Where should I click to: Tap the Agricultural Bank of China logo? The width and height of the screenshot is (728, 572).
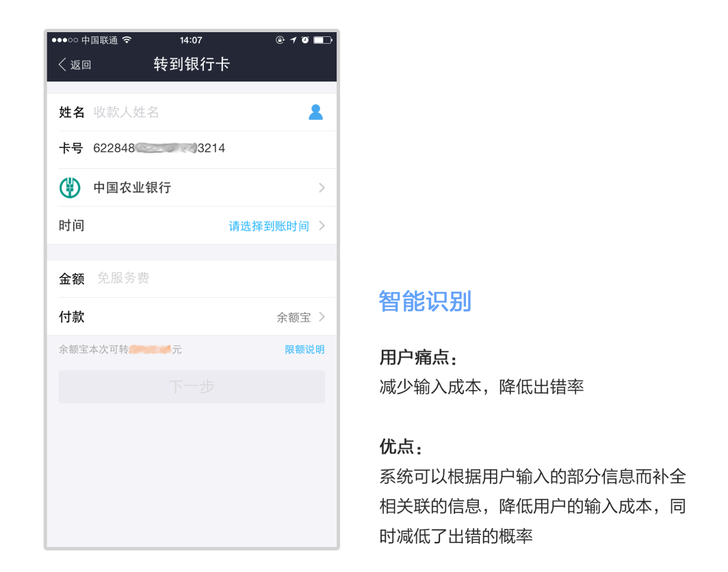(x=70, y=187)
